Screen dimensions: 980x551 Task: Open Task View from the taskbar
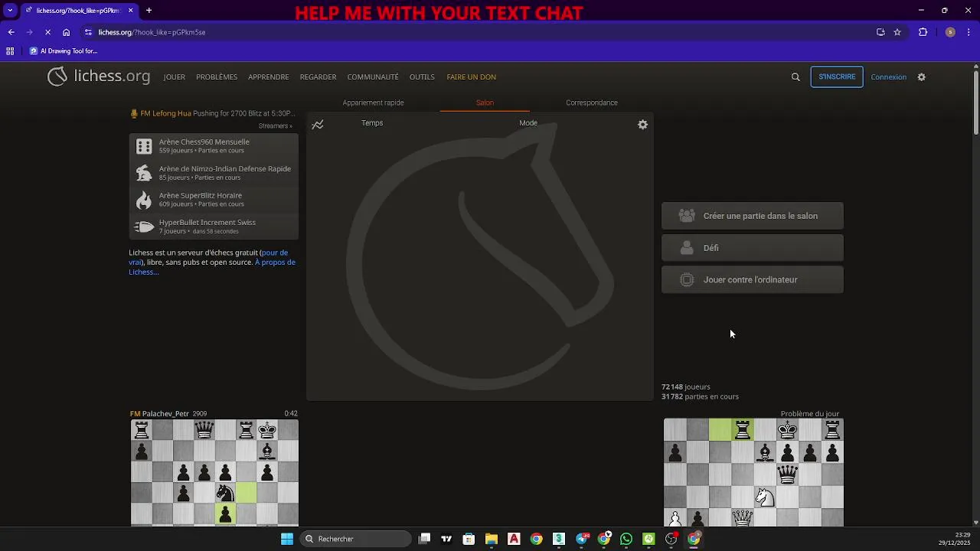coord(425,539)
